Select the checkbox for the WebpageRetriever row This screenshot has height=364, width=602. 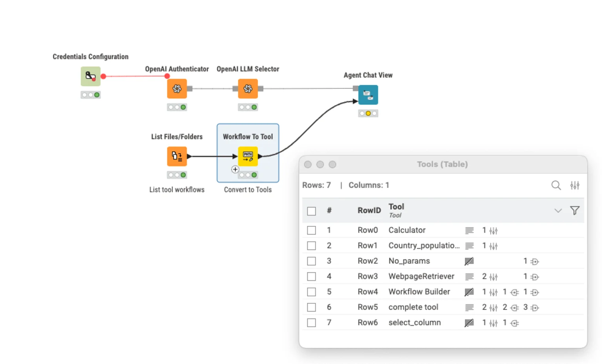311,276
